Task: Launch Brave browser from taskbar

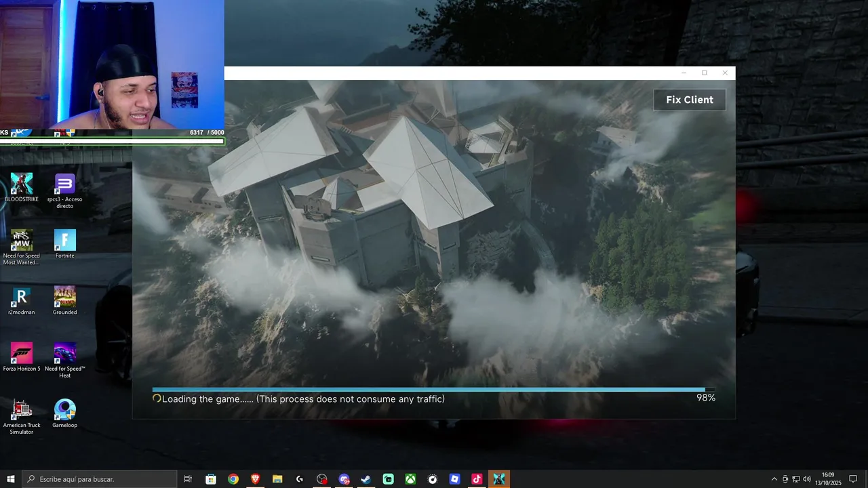Action: click(255, 479)
